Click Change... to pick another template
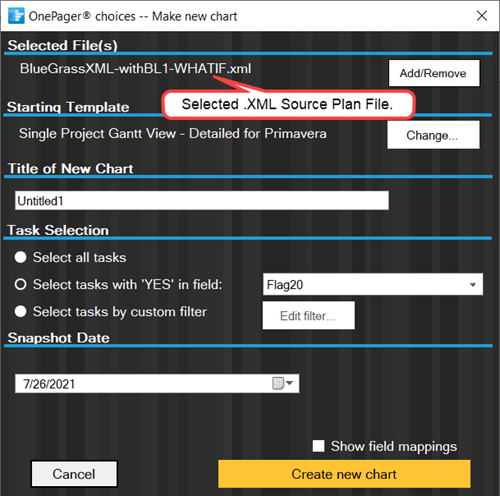500x496 pixels. 433,135
